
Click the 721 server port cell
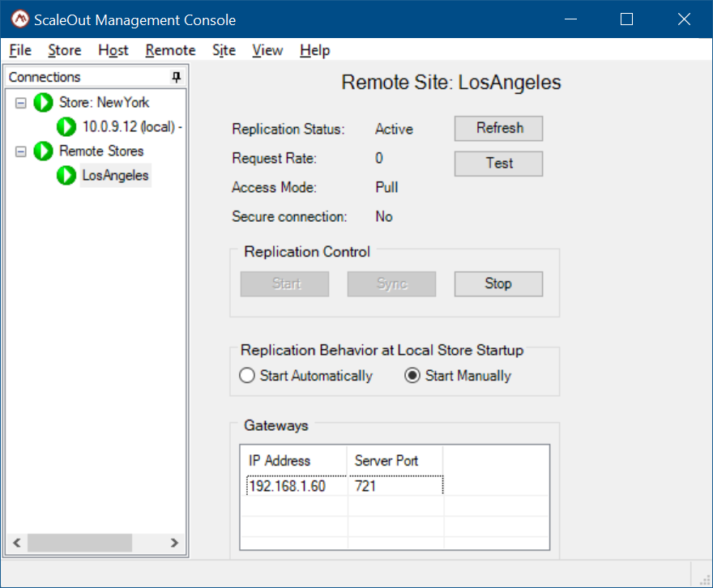click(x=395, y=486)
